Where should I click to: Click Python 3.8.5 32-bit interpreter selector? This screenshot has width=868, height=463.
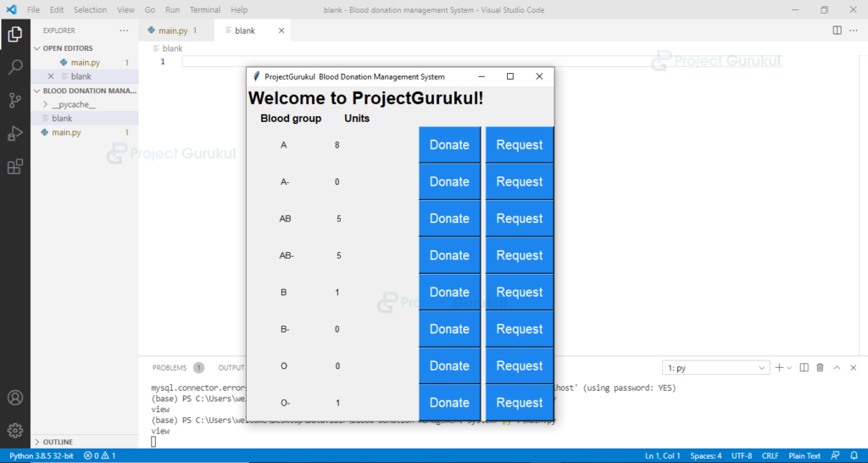tap(41, 456)
